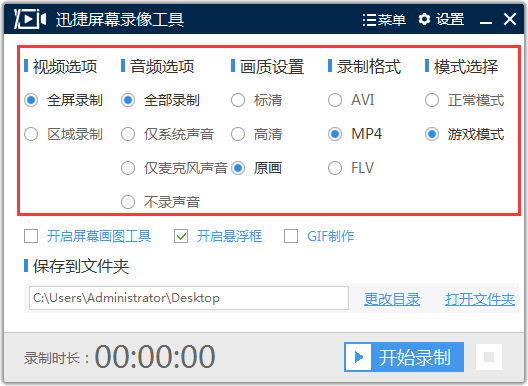Screen dimensions: 528x386
Task: Click the 00:00:00 recording timer
Action: [x=155, y=357]
